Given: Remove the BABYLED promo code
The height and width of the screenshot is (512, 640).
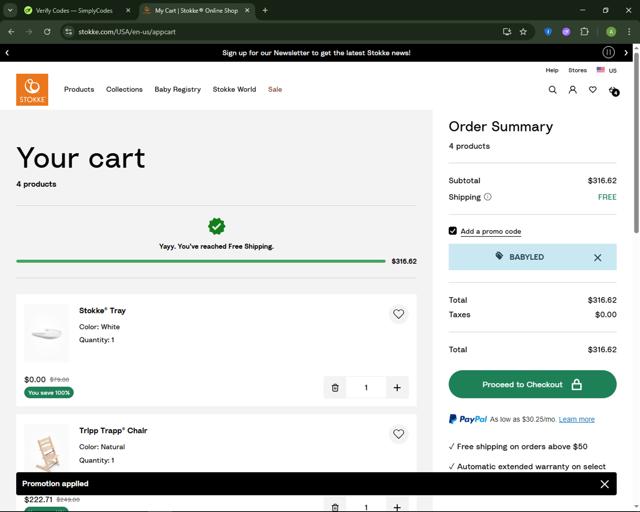Looking at the screenshot, I should [598, 258].
